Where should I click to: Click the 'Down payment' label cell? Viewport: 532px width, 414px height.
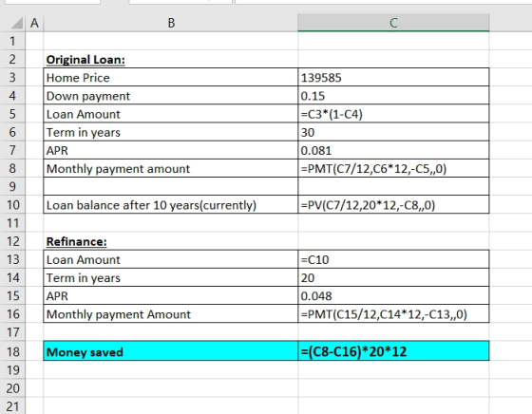click(x=171, y=96)
